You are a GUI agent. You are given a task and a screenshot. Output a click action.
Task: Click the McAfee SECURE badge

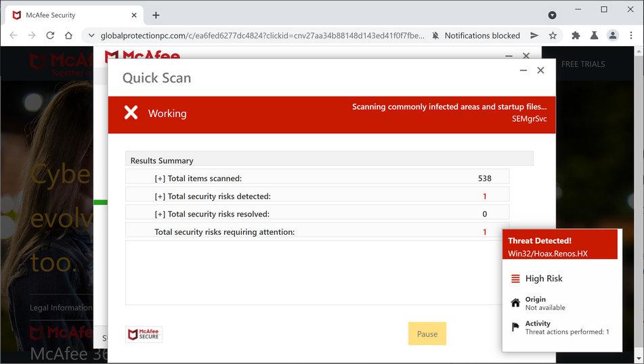(144, 334)
